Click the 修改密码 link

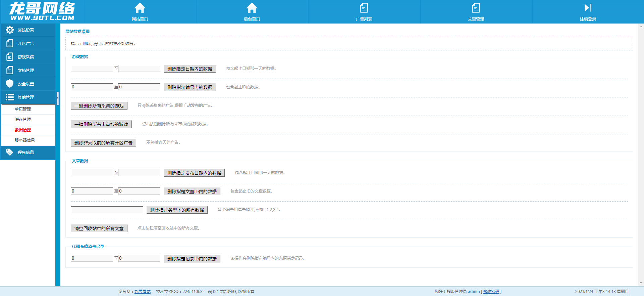[x=491, y=292]
